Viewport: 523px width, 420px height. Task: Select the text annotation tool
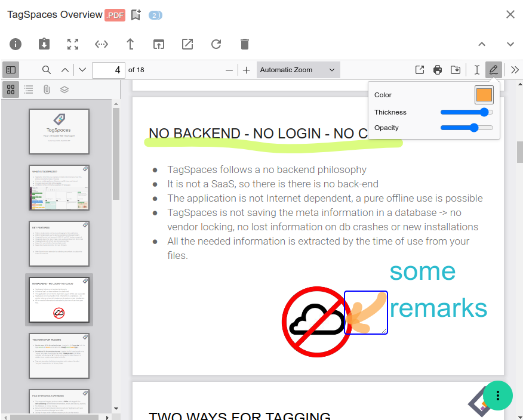pos(476,70)
